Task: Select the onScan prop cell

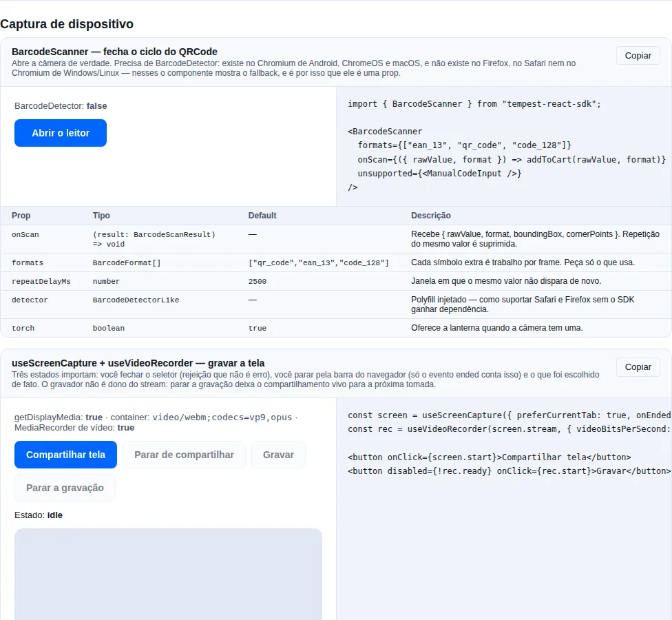Action: pos(25,234)
